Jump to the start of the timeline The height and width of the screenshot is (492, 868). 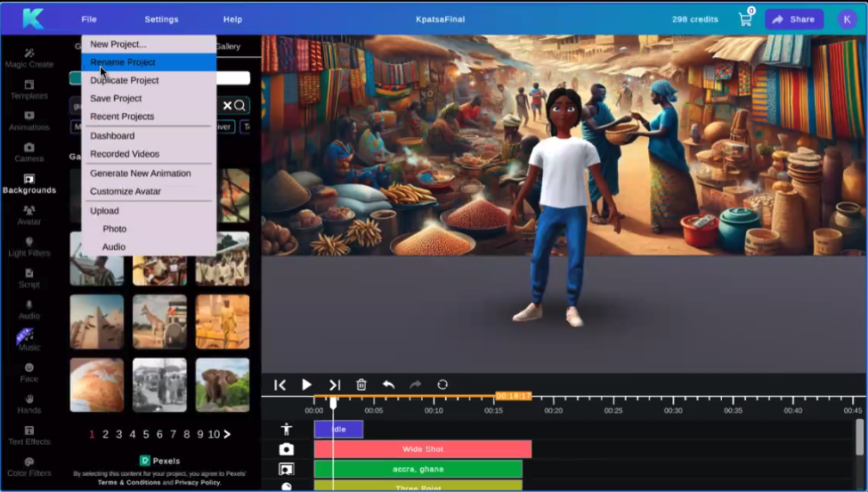coord(280,384)
